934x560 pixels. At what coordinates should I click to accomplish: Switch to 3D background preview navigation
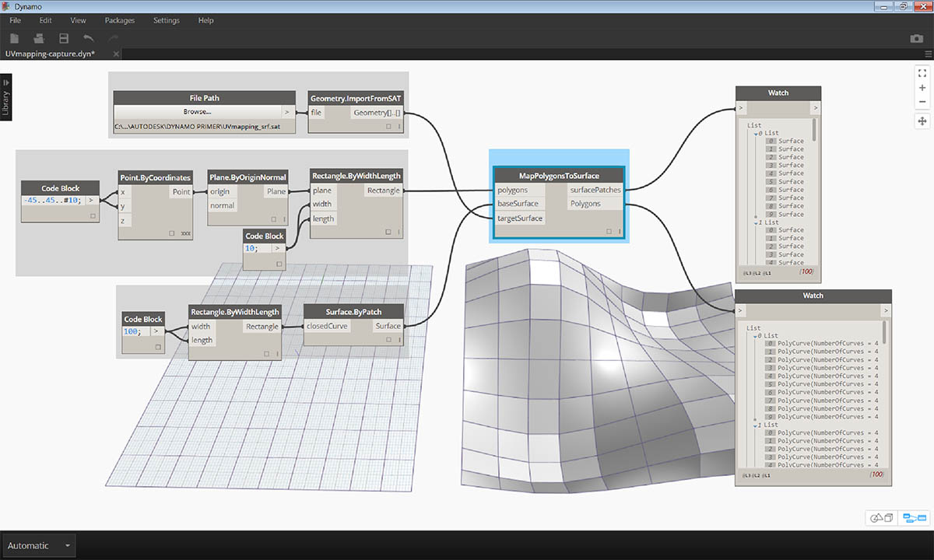880,518
